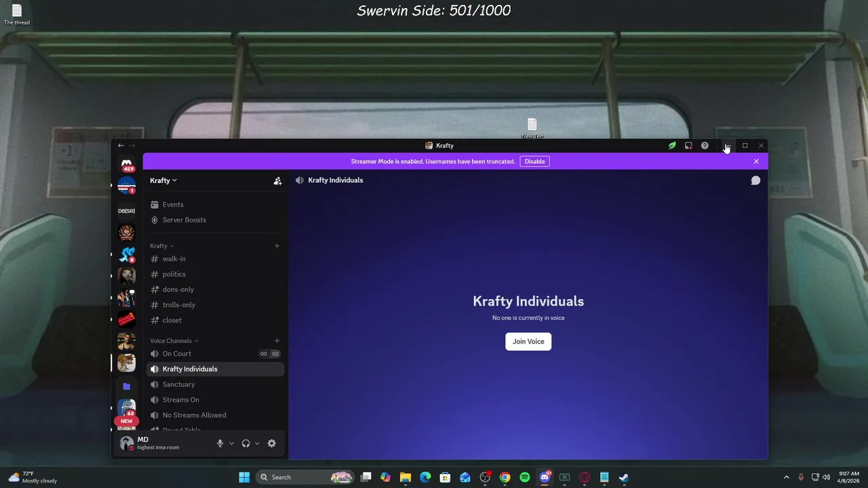868x488 pixels.
Task: Open the flag server with 1 notification
Action: coord(127,185)
